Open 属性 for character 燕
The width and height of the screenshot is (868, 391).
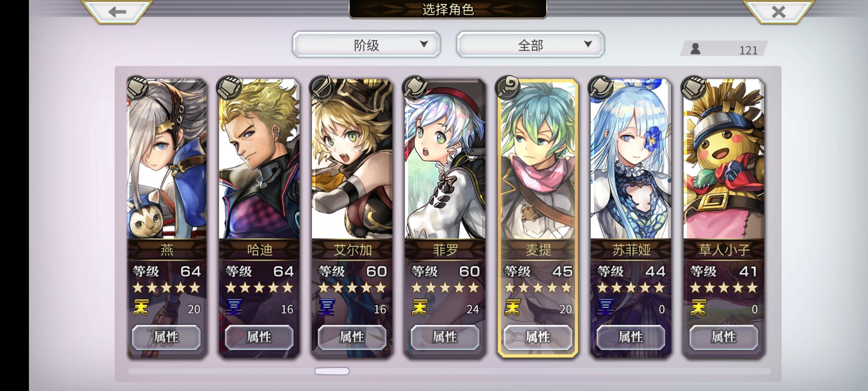coord(166,337)
